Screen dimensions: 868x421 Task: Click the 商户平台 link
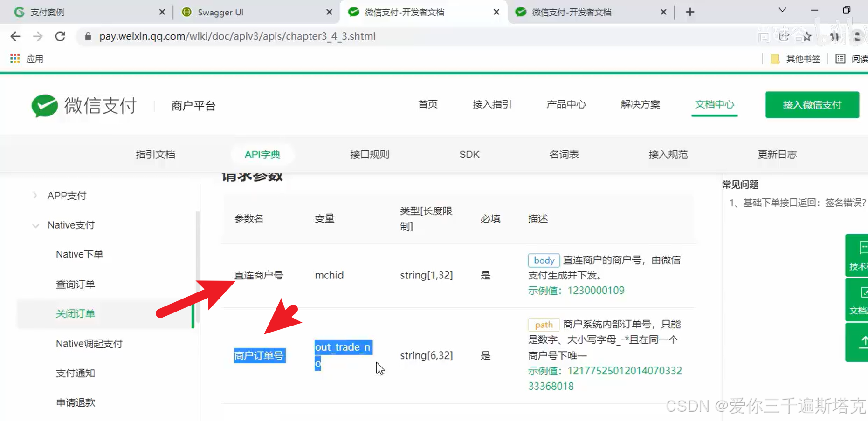[193, 106]
